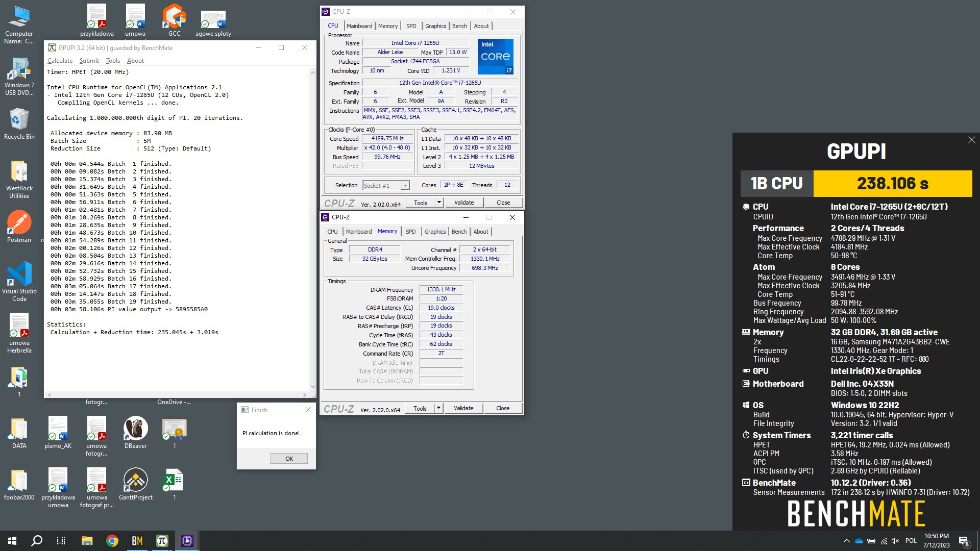The image size is (980, 551).
Task: Open Calculate menu in GPUPI
Action: coord(60,61)
